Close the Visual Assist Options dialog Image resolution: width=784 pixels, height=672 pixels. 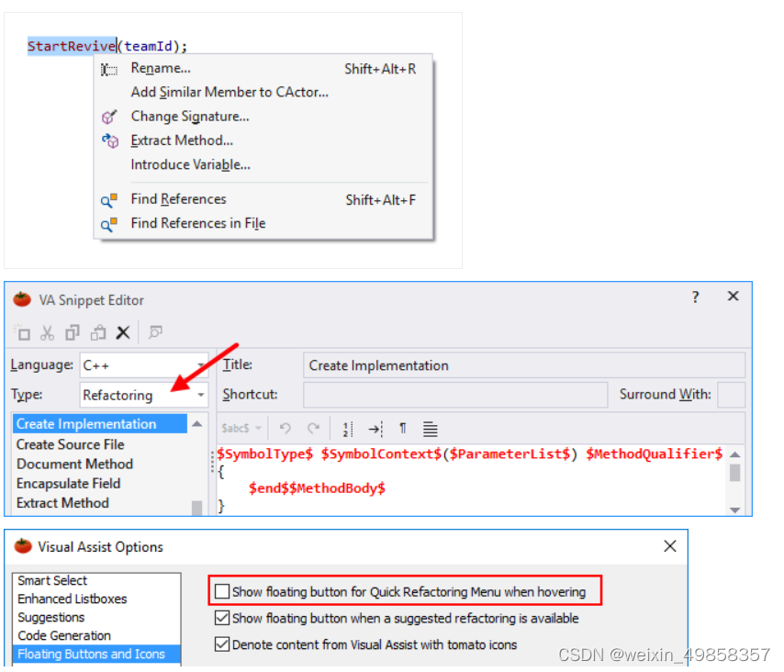670,546
